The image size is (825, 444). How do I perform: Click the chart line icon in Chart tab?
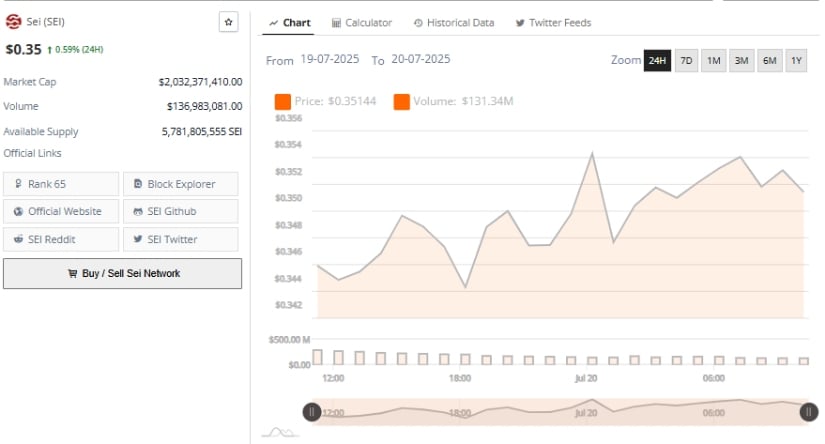[x=274, y=23]
